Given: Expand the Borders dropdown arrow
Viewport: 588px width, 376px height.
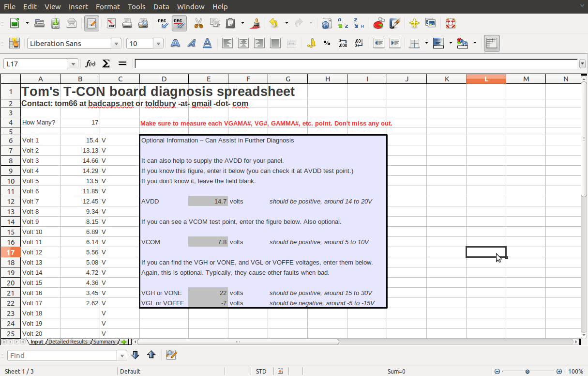Looking at the screenshot, I should 426,43.
